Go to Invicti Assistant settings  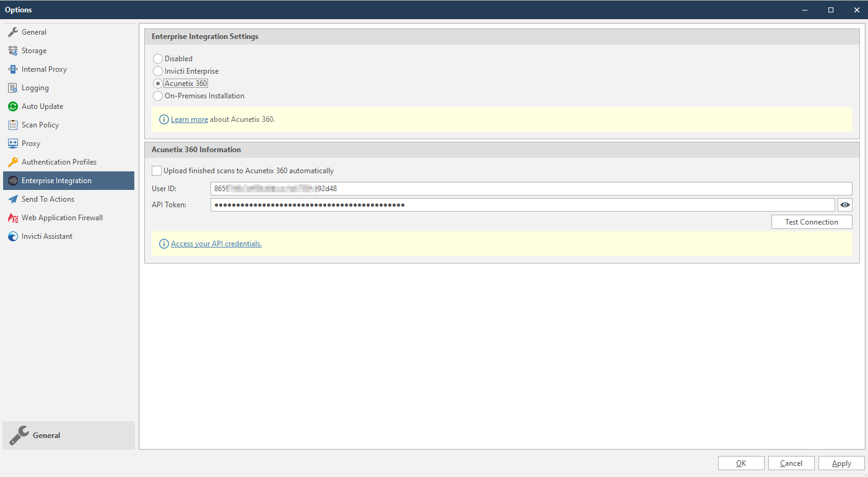(x=69, y=236)
